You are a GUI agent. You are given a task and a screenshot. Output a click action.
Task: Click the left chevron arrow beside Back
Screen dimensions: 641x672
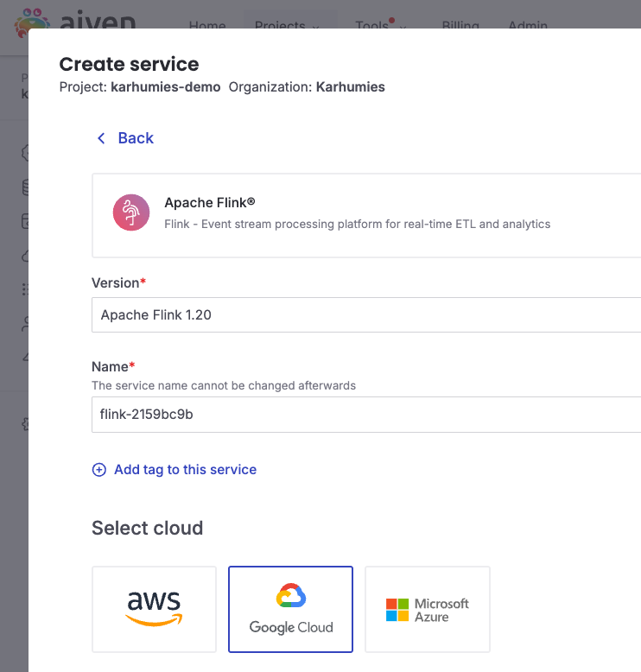[101, 138]
